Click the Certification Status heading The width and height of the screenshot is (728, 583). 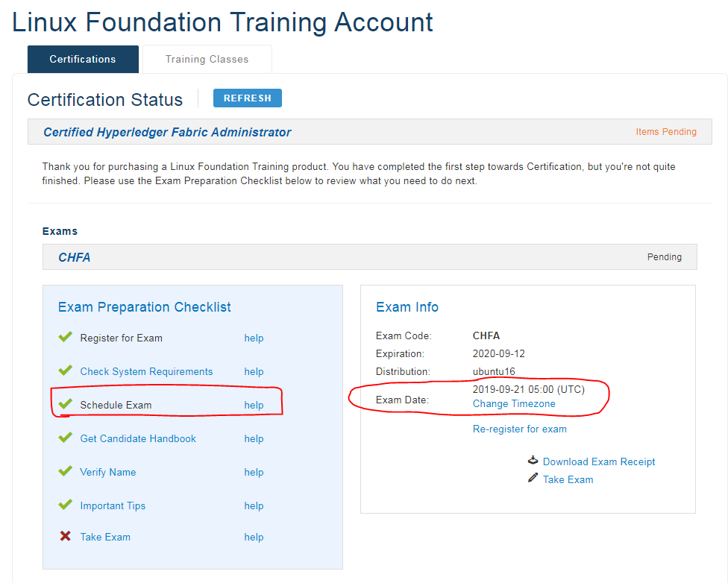105,100
